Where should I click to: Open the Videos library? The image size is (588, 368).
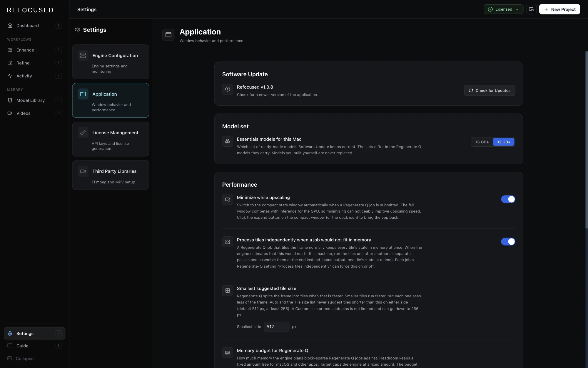point(34,113)
